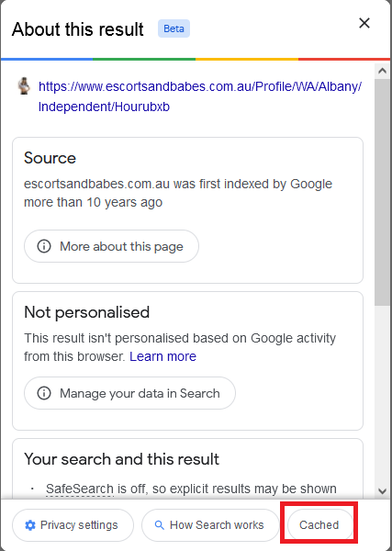Click the Source card heading

(50, 158)
